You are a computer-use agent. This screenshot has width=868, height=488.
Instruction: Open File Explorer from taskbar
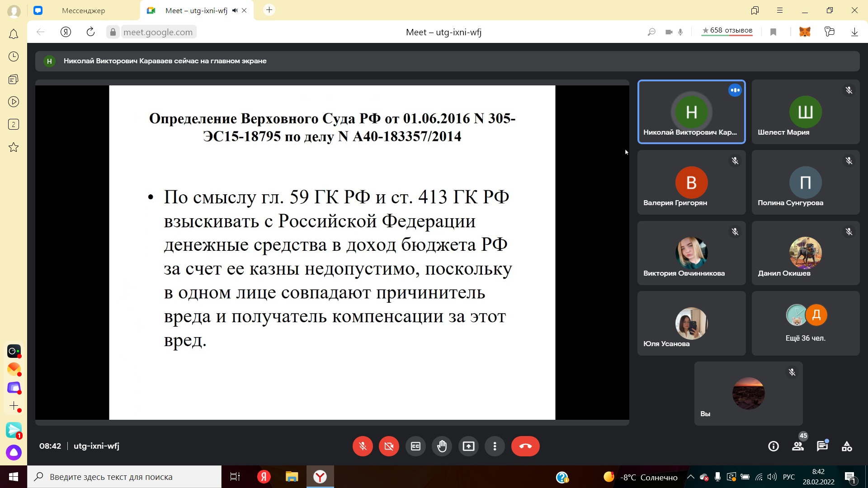292,477
